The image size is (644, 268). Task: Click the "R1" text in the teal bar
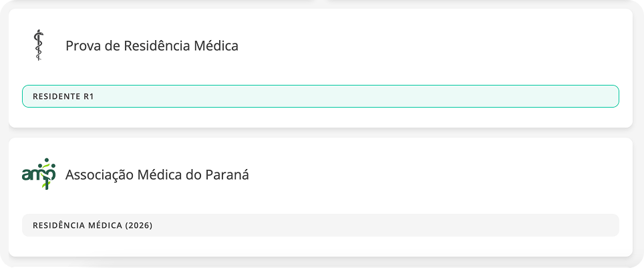tap(89, 96)
